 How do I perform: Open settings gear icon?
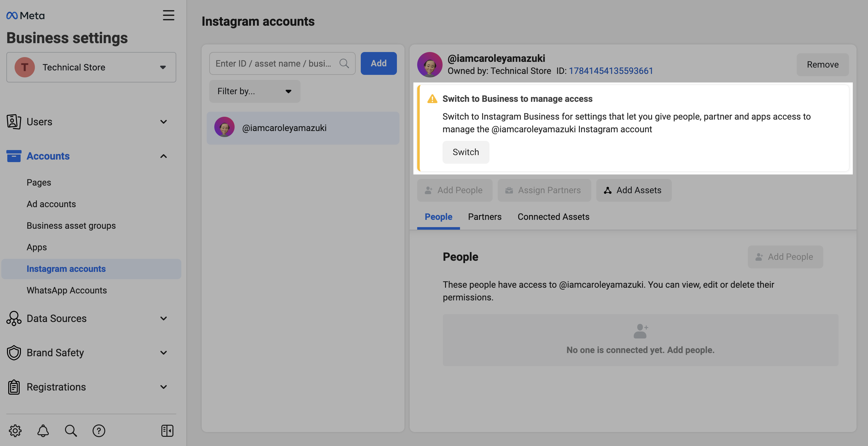pos(15,430)
